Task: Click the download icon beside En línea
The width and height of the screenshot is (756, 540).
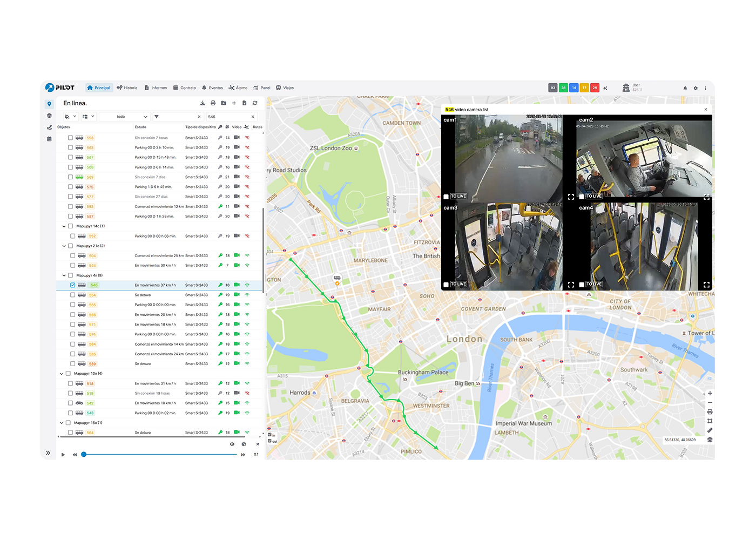Action: tap(202, 103)
